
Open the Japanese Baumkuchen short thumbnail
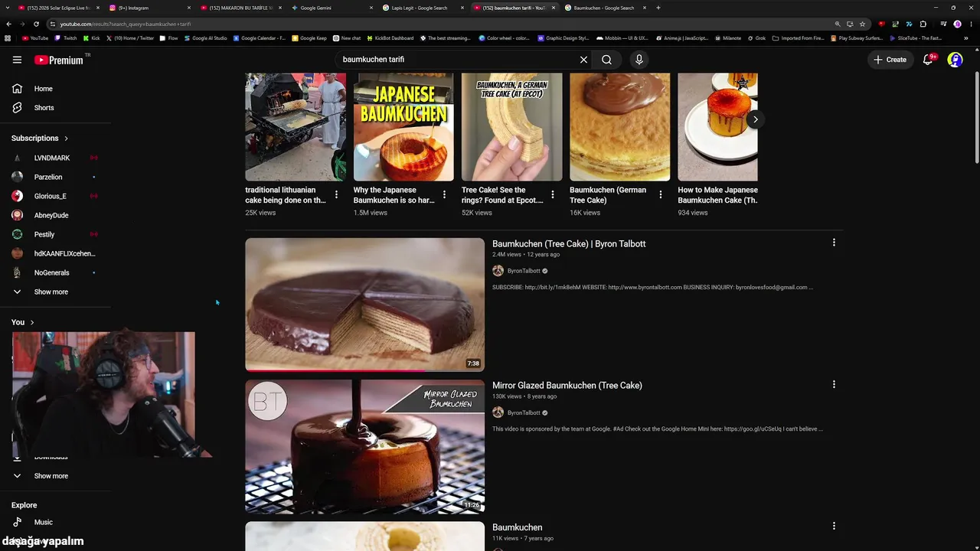(x=403, y=127)
